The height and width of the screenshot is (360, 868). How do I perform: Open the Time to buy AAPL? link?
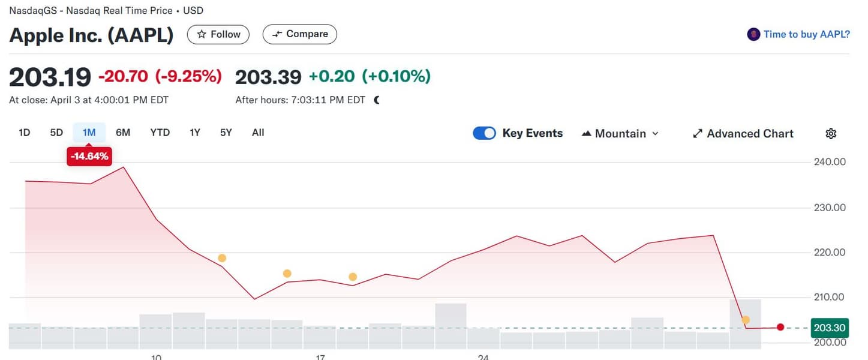[806, 34]
